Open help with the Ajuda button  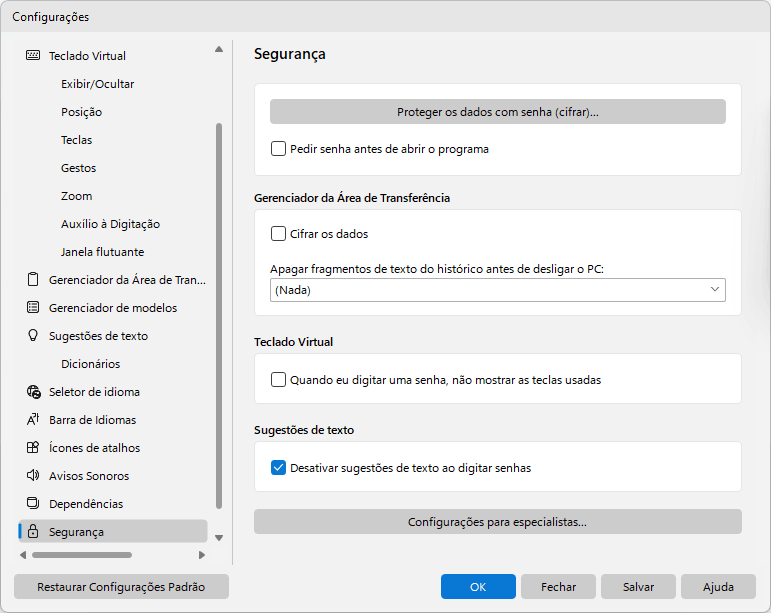718,586
